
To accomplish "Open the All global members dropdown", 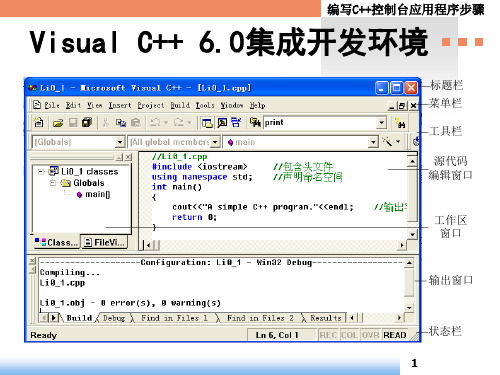I will (x=216, y=142).
